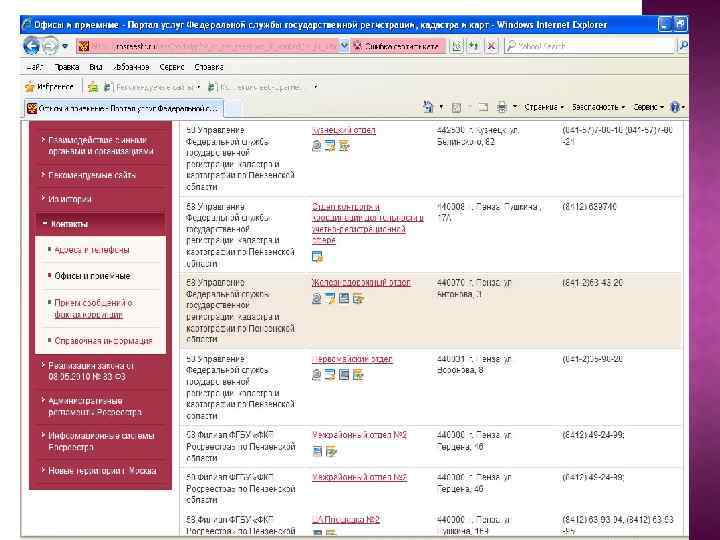720x540 pixels.
Task: Open the Кузнецкий отдел link
Action: (x=343, y=130)
